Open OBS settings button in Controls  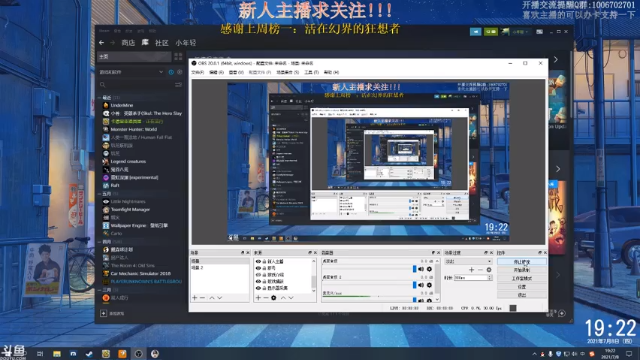tap(522, 287)
